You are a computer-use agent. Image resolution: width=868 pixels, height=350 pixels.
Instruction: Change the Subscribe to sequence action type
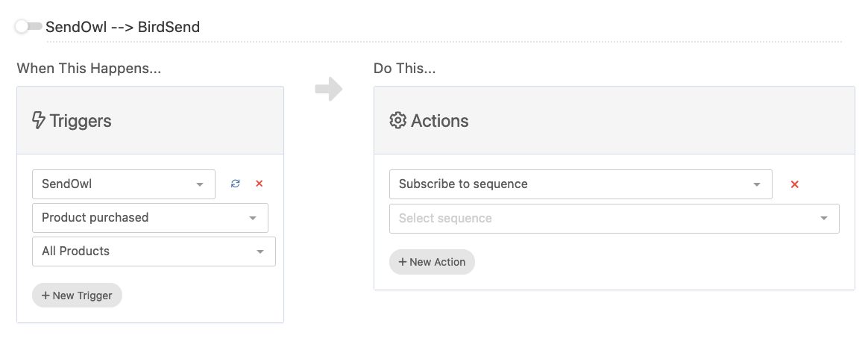pos(579,184)
